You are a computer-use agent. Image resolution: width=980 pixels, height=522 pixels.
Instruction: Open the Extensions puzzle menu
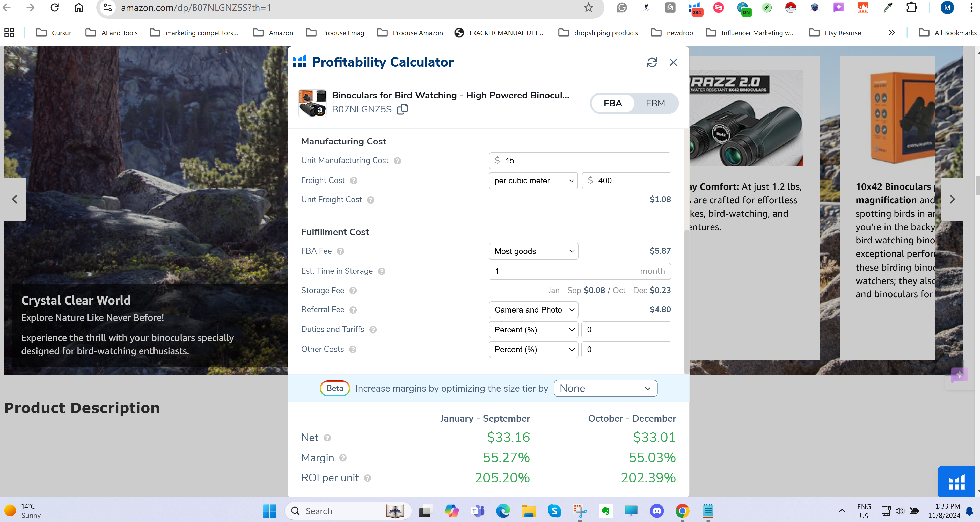911,8
